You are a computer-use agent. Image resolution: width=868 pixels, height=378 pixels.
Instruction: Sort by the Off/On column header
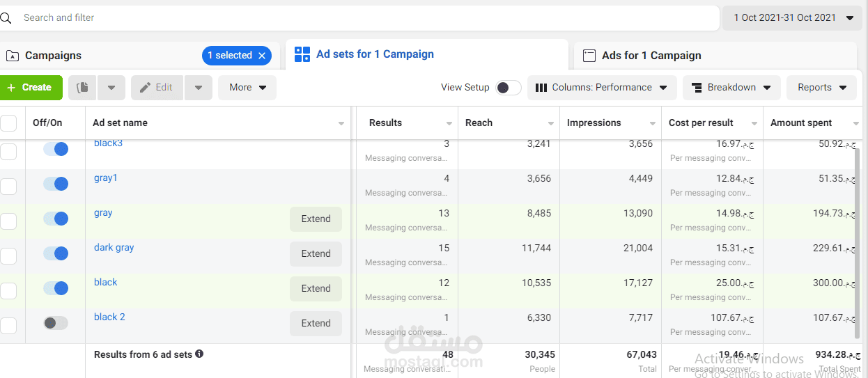(47, 123)
